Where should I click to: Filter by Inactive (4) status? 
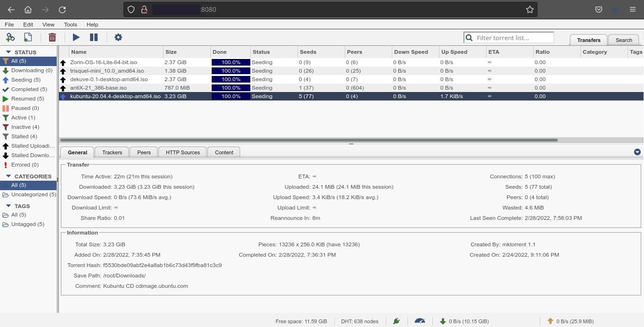tap(28, 127)
